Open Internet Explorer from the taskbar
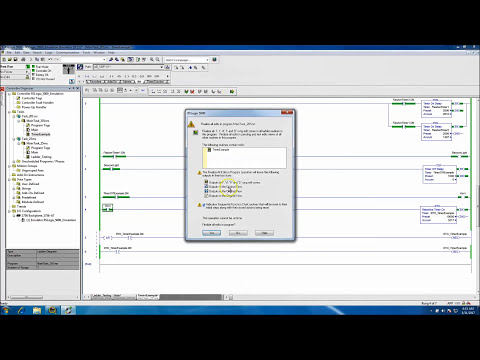This screenshot has width=480, height=360. coord(21,310)
